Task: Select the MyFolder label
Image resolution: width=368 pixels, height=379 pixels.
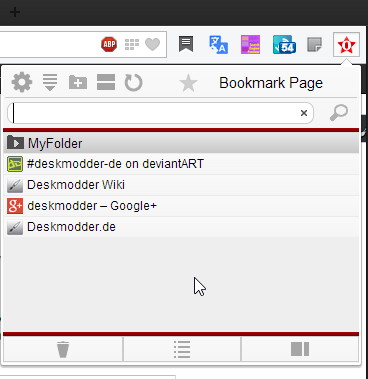Action: click(55, 143)
